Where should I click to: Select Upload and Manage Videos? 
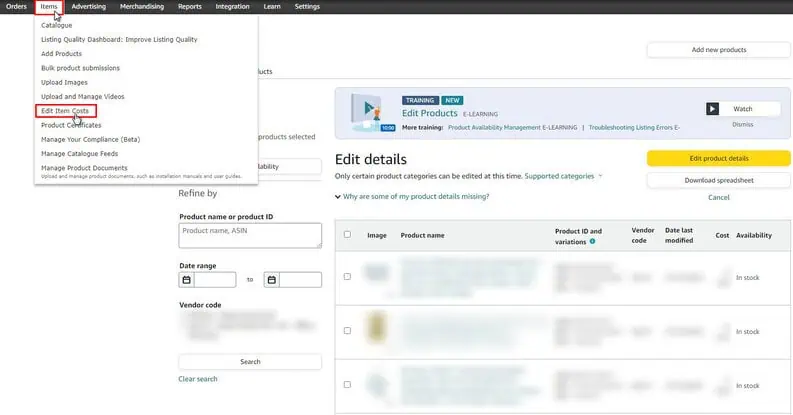coord(82,97)
